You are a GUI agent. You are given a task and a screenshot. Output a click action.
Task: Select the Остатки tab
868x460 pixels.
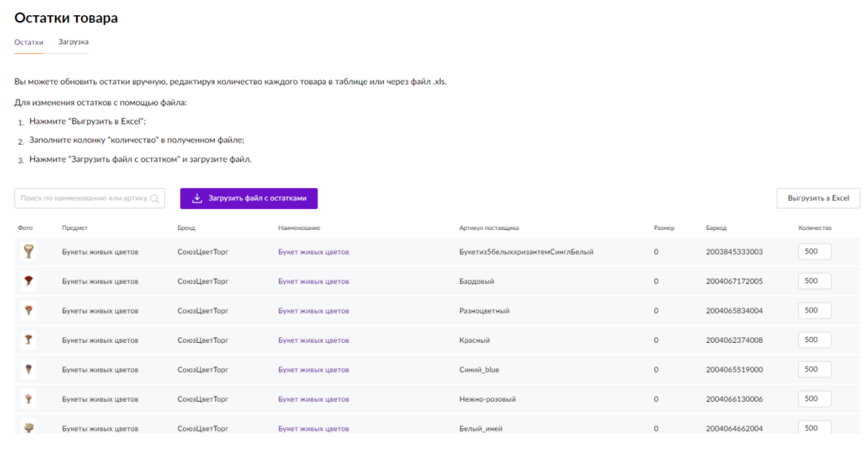point(29,42)
